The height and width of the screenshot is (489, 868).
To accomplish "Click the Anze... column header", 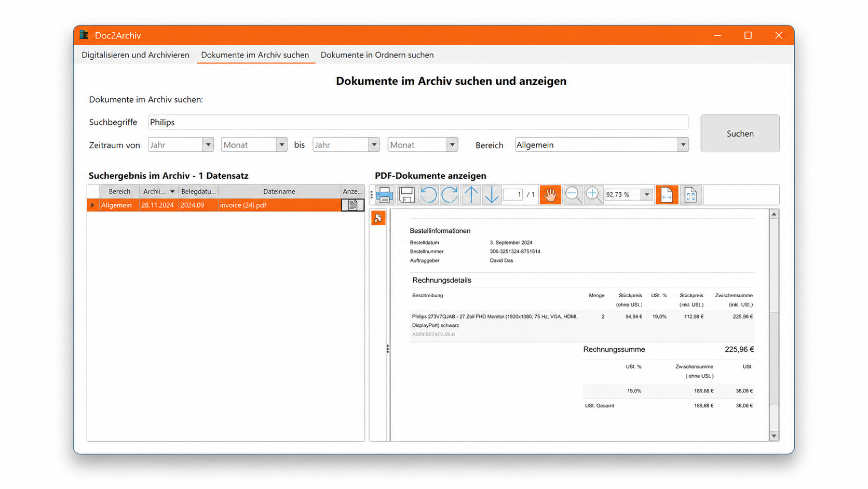I will coord(352,191).
